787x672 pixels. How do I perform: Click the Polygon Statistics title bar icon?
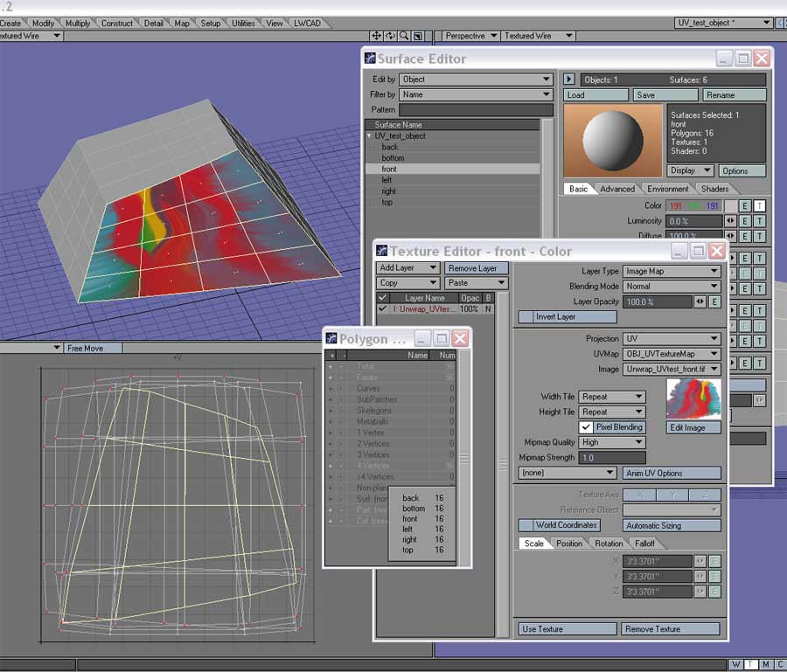331,338
